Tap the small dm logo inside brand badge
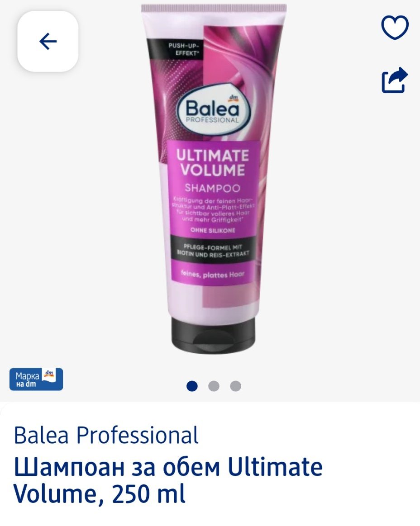The width and height of the screenshot is (420, 526). 49,374
